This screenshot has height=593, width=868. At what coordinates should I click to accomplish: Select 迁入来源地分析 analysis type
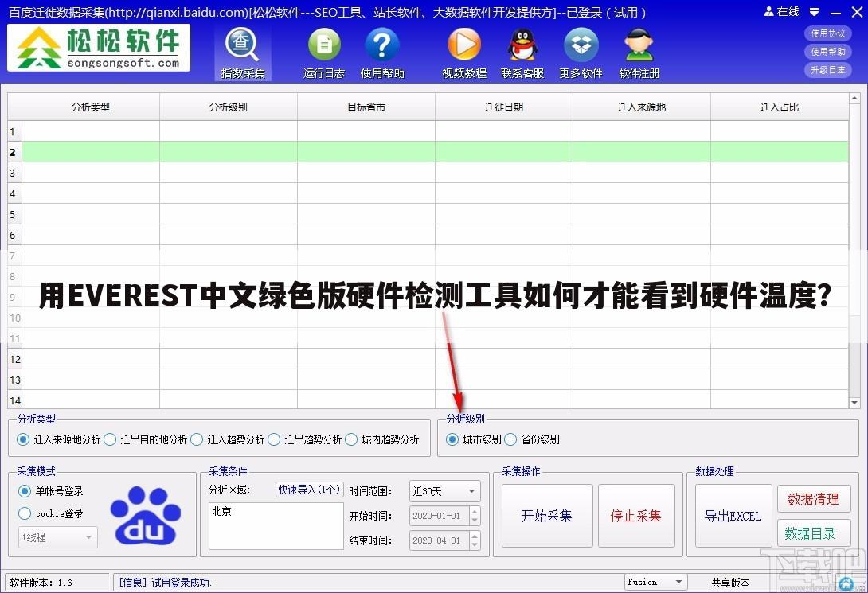[x=59, y=439]
